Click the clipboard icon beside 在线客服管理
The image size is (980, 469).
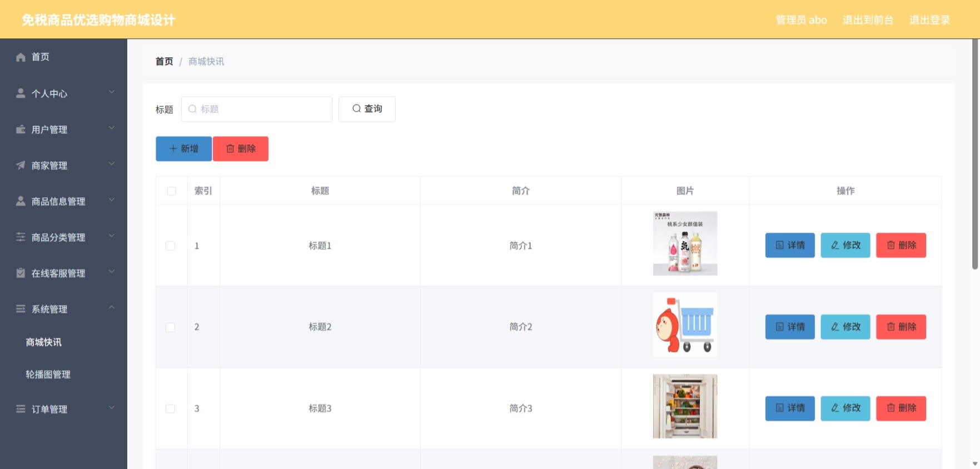(x=21, y=273)
